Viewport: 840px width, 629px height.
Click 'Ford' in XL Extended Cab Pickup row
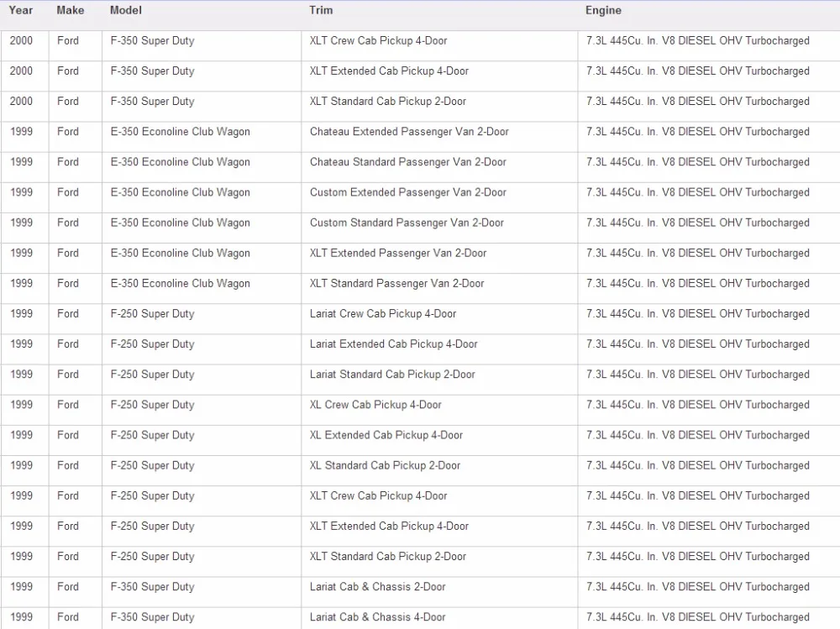pyautogui.click(x=67, y=435)
